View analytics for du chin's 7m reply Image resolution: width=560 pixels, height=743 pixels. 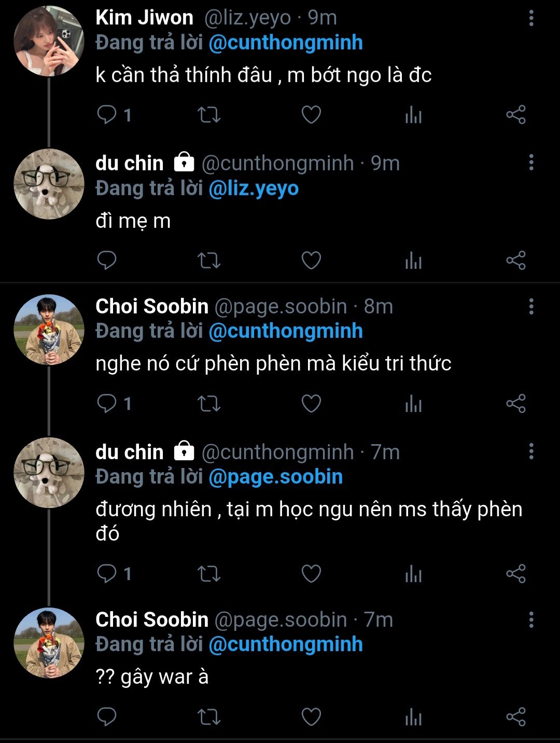click(x=413, y=574)
